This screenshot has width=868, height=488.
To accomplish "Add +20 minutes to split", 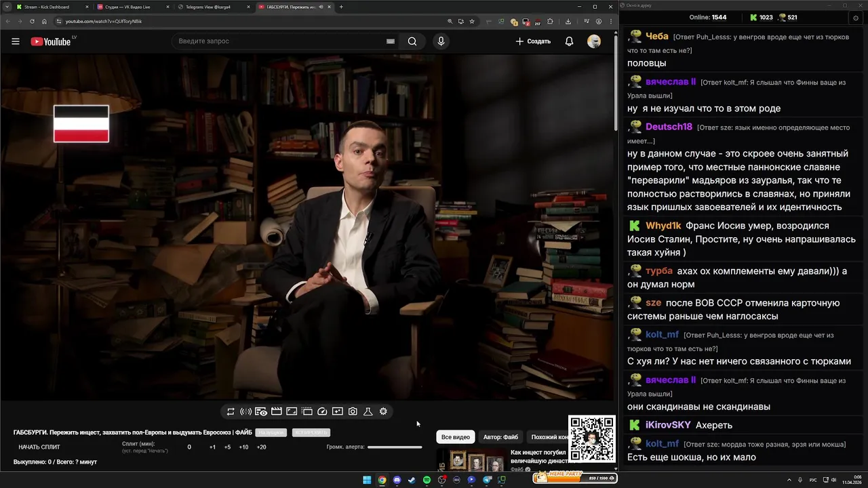I will [x=261, y=447].
